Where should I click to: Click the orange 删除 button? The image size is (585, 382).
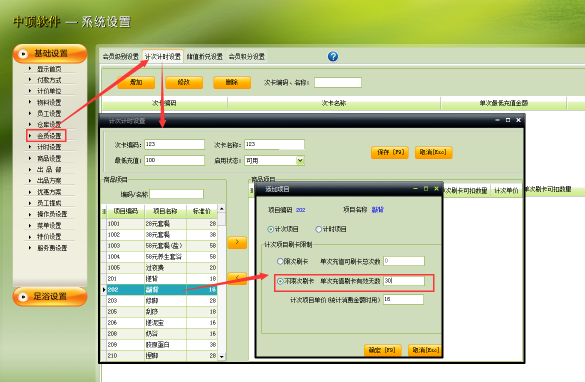pos(232,82)
